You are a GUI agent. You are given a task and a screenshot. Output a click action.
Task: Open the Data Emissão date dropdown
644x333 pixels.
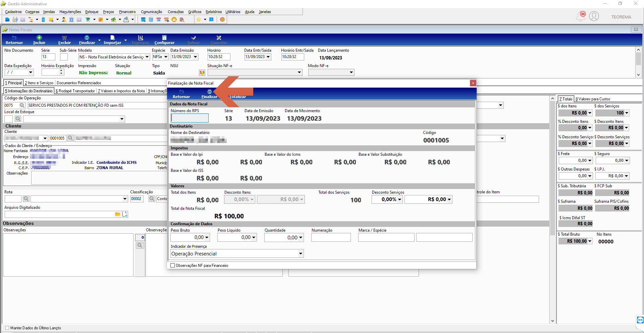(x=196, y=57)
